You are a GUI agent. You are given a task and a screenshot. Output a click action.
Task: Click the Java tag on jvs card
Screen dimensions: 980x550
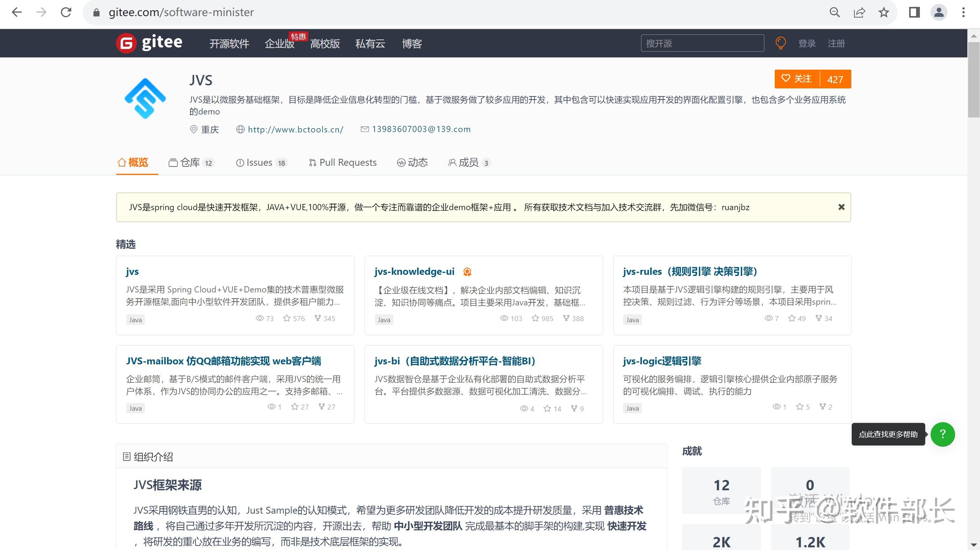[135, 320]
